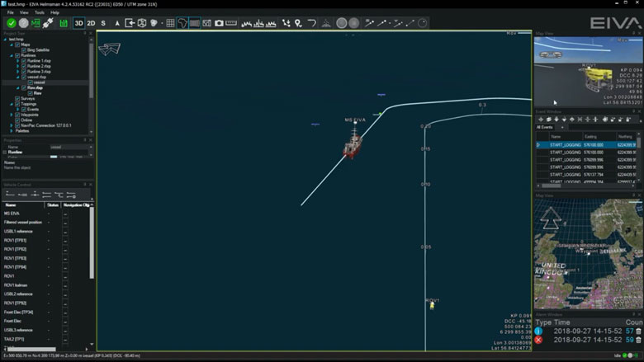Image resolution: width=644 pixels, height=362 pixels.
Task: Click the first Vehicle Control toolbar icon
Action: click(x=10, y=195)
